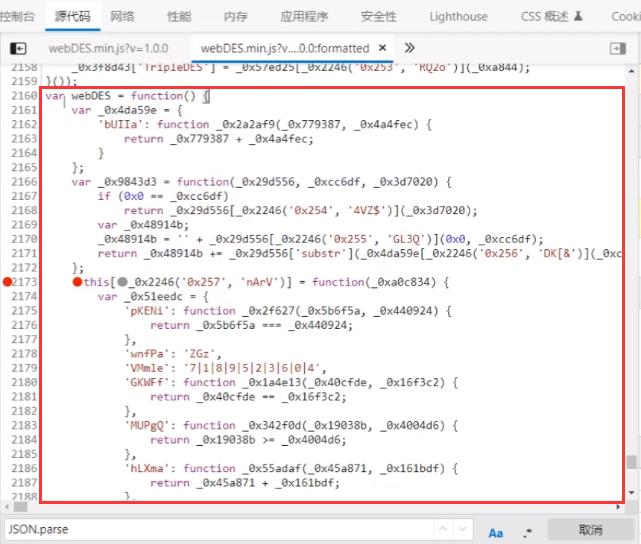
Task: Toggle regex search option
Action: 527,531
